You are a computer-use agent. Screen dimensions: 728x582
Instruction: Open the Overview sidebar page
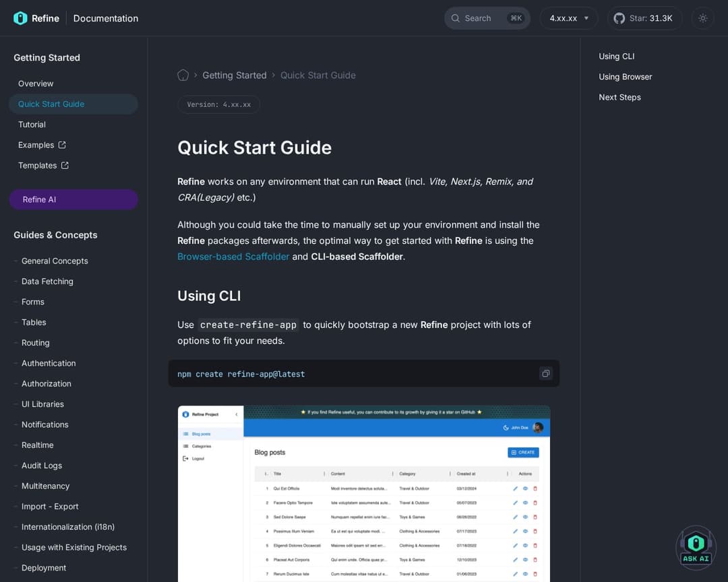(73, 84)
